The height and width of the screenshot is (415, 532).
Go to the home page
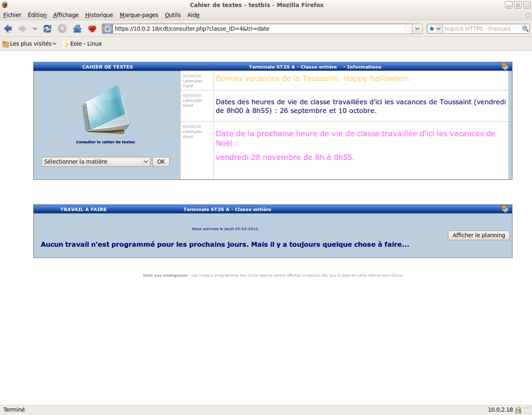click(x=77, y=29)
